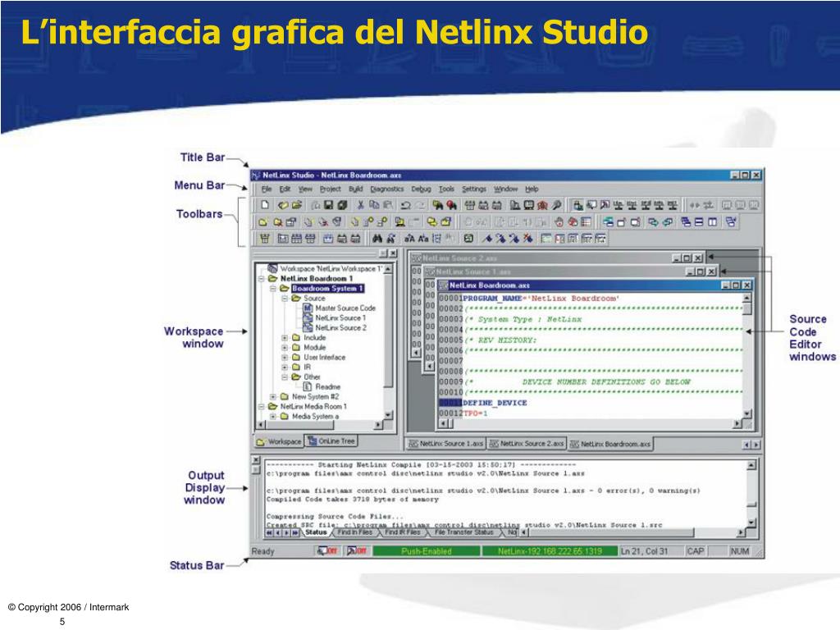Select the Find In Files output tab

354,532
